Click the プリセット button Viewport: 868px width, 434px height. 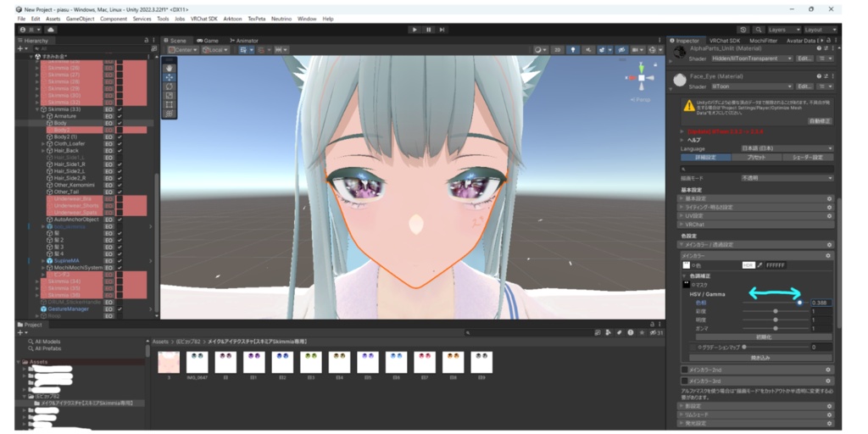[x=756, y=158]
